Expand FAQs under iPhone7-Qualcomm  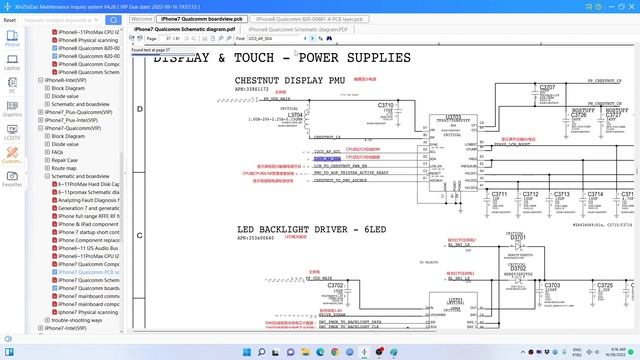coord(47,152)
